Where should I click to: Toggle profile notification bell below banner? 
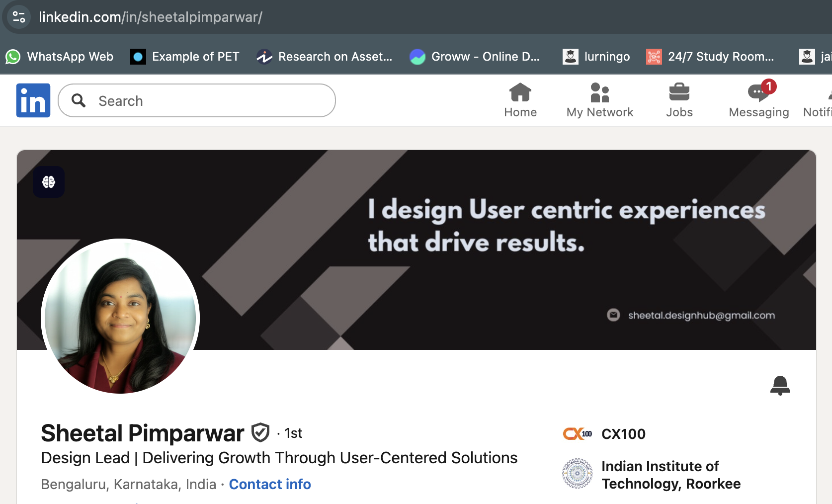click(781, 386)
